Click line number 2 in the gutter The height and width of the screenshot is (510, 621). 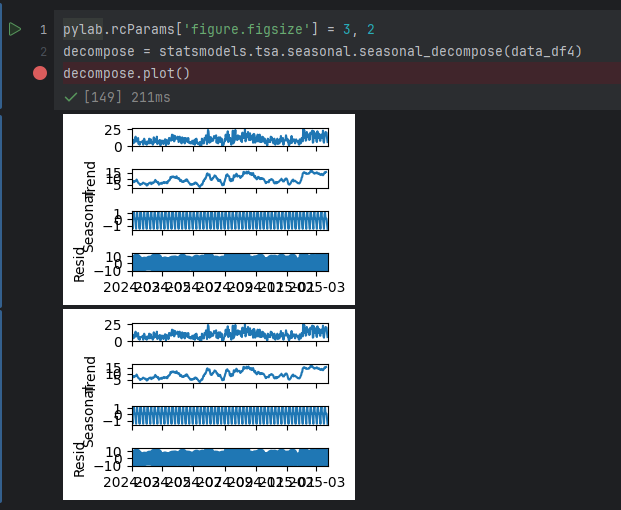click(43, 51)
